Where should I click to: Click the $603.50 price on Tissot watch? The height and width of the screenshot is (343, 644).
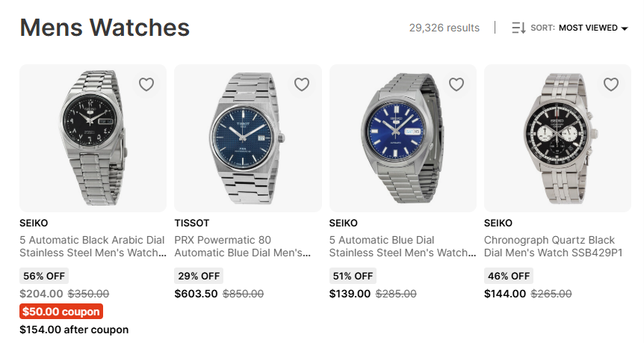(196, 294)
